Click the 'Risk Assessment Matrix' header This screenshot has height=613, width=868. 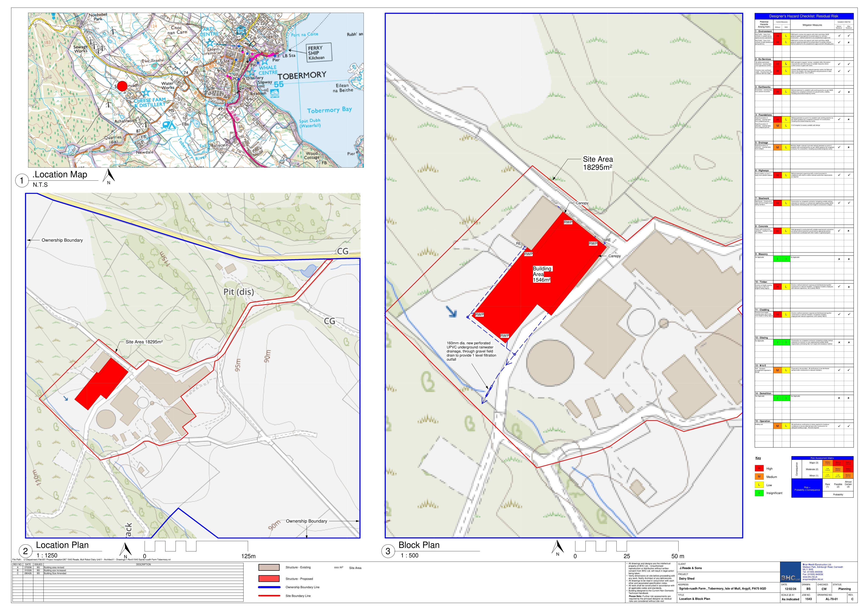[x=822, y=458]
